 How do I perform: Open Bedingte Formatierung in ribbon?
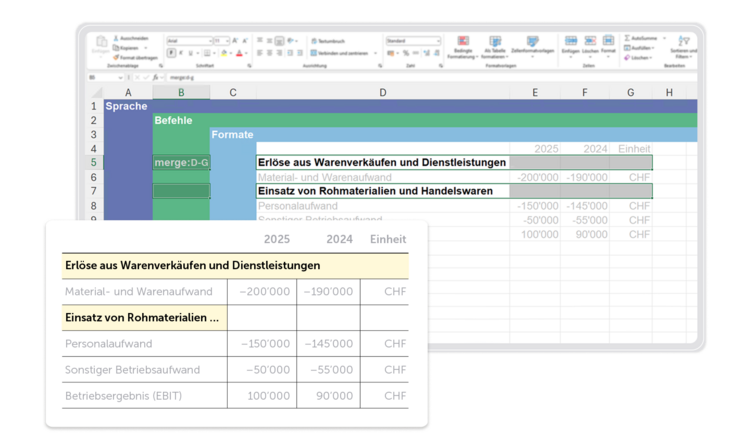463,44
